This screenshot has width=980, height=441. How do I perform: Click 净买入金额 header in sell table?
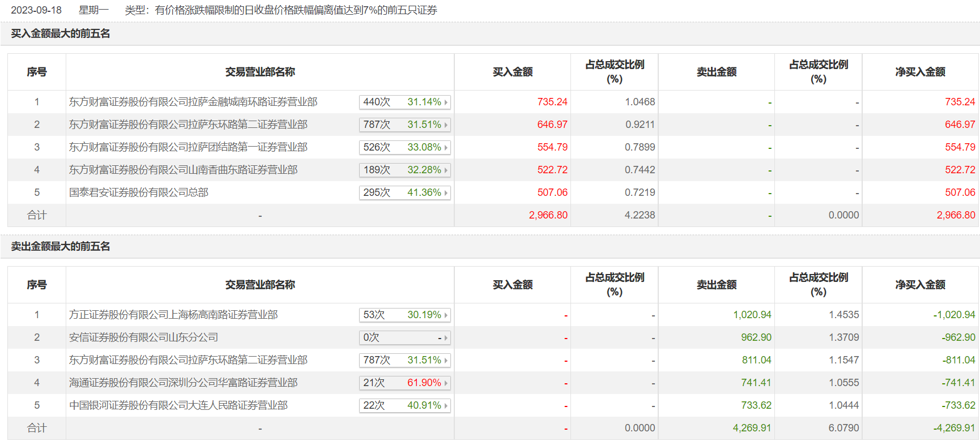point(920,285)
